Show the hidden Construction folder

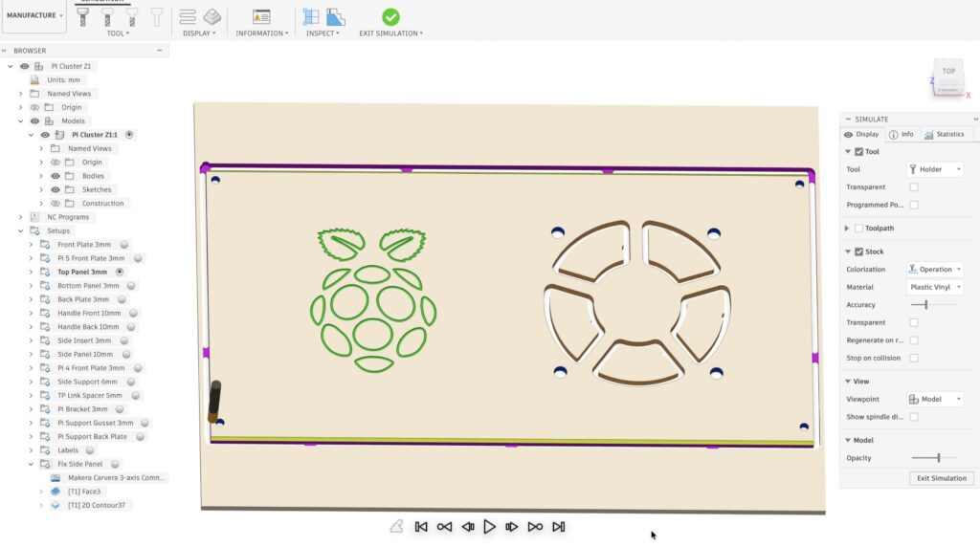56,203
